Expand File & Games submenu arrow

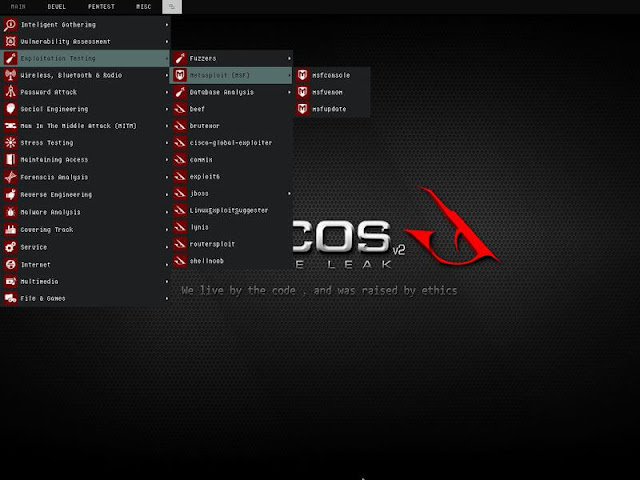(167, 298)
